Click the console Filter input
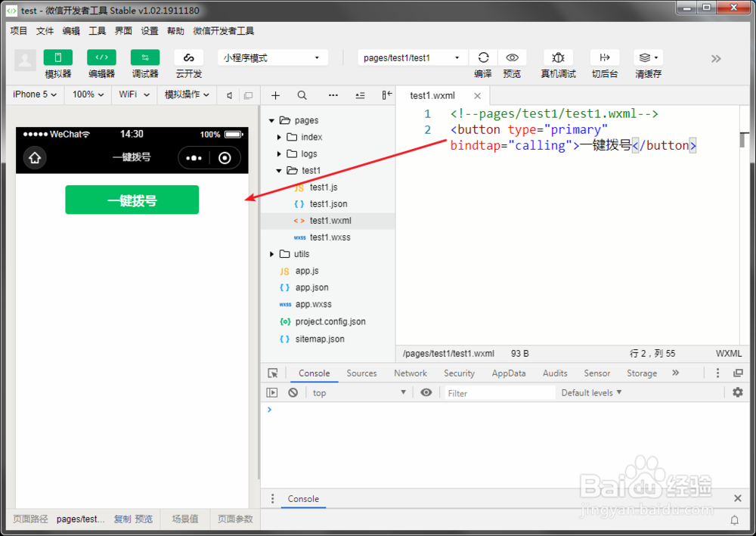 click(x=500, y=393)
